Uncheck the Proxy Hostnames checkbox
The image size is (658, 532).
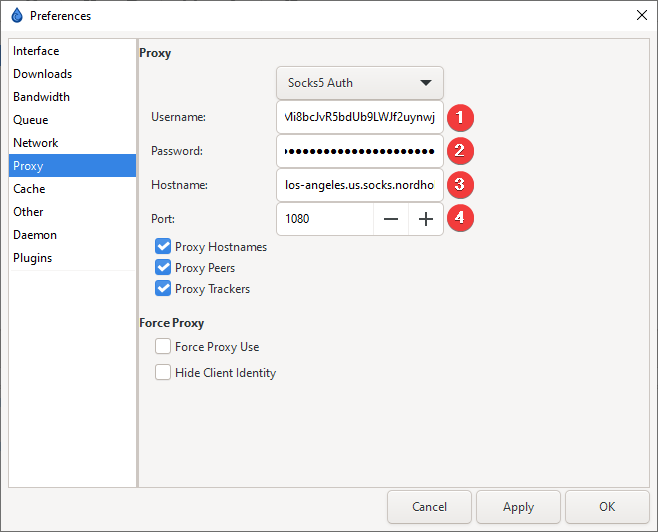pos(163,246)
